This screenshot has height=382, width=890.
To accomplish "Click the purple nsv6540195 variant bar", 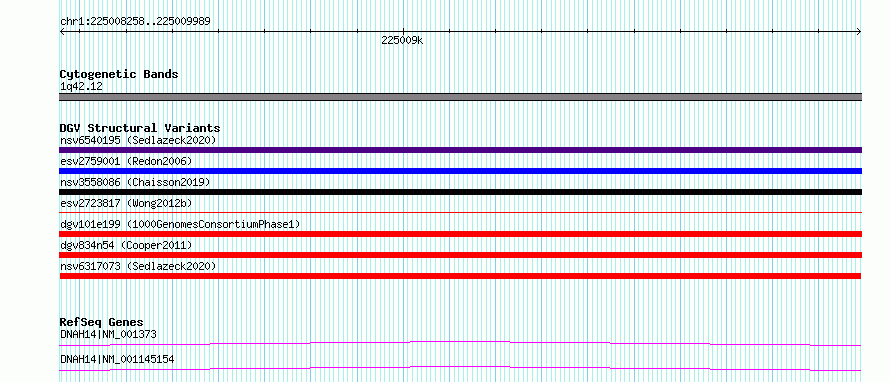I will 460,150.
